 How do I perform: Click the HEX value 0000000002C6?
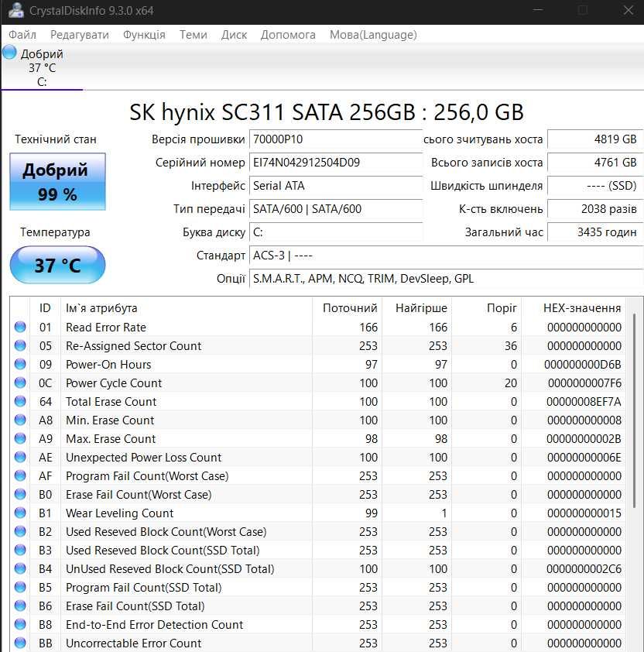(x=584, y=569)
